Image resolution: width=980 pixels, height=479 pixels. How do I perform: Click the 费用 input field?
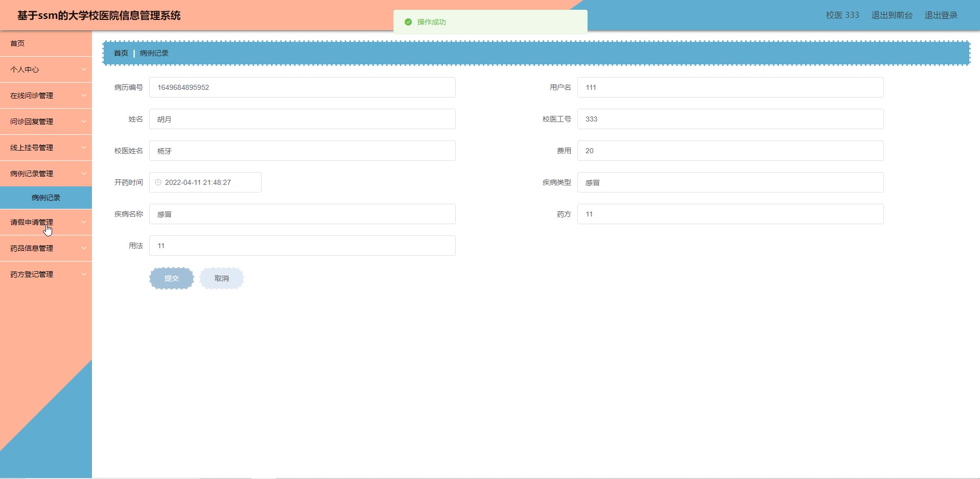coord(731,151)
